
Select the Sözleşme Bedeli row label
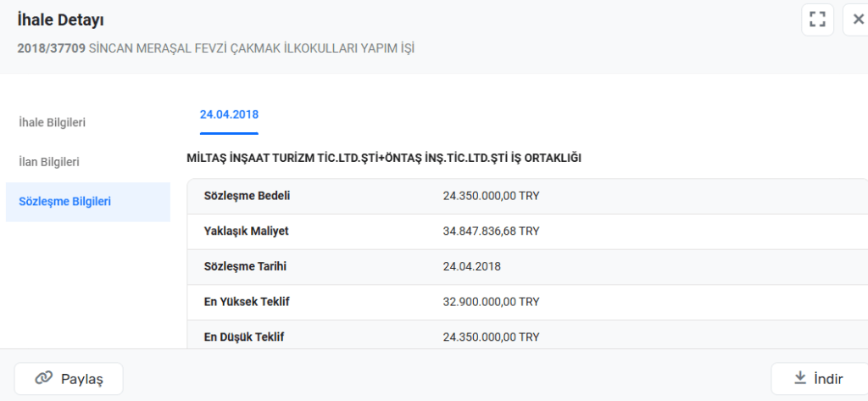coord(248,196)
